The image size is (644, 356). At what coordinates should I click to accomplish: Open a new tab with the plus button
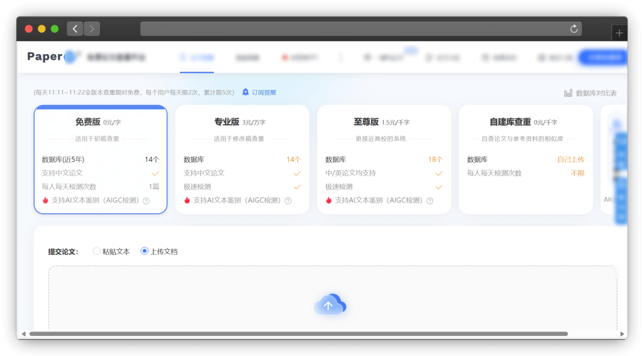(619, 33)
